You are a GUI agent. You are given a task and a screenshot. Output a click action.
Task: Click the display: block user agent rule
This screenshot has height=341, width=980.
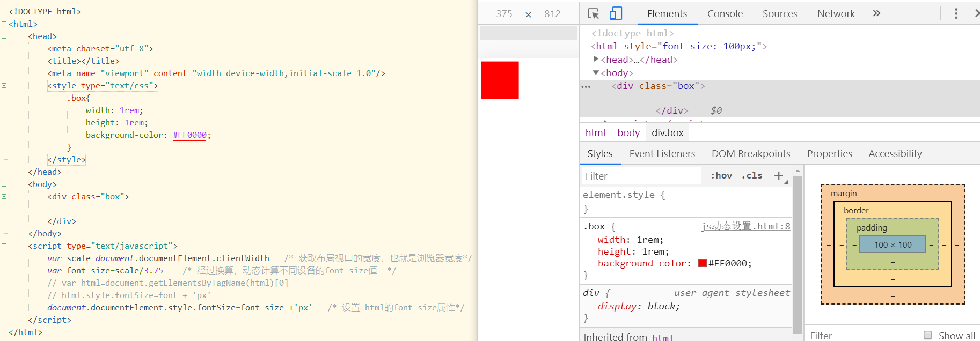tap(639, 306)
